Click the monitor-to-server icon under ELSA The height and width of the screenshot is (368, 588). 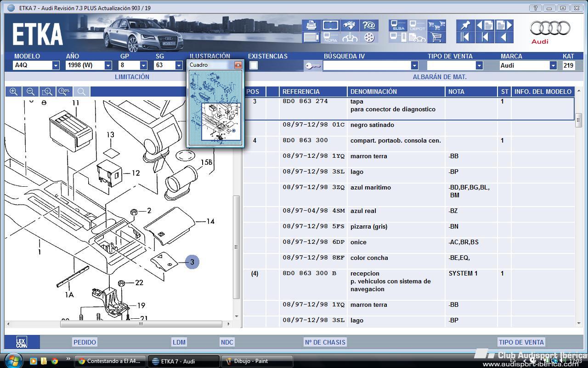click(398, 38)
